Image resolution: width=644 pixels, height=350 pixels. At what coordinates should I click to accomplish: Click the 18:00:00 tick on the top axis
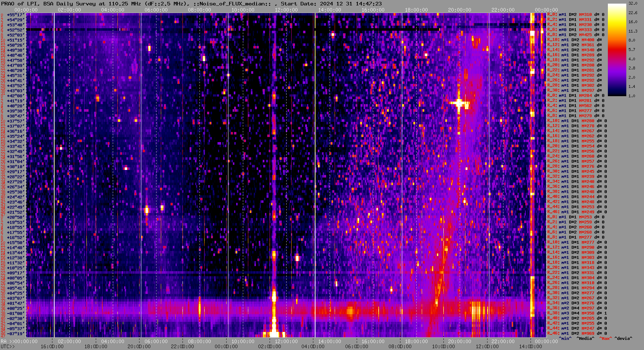416,10
